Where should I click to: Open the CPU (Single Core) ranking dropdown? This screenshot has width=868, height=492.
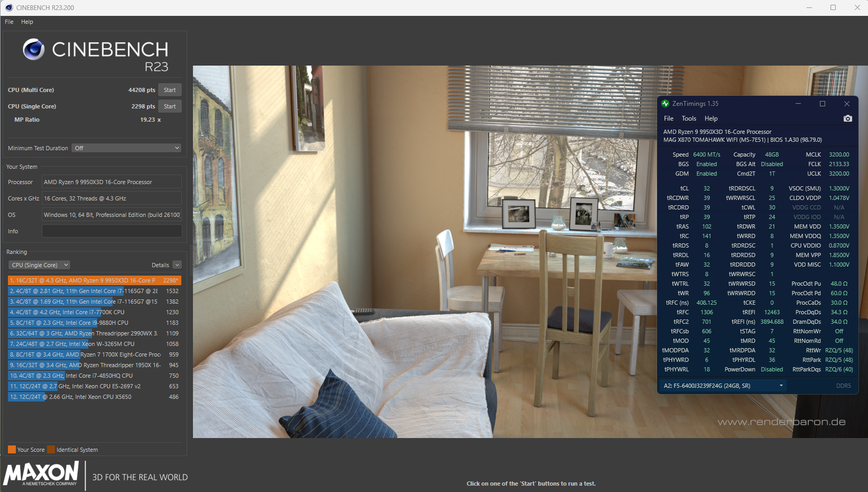pos(39,265)
